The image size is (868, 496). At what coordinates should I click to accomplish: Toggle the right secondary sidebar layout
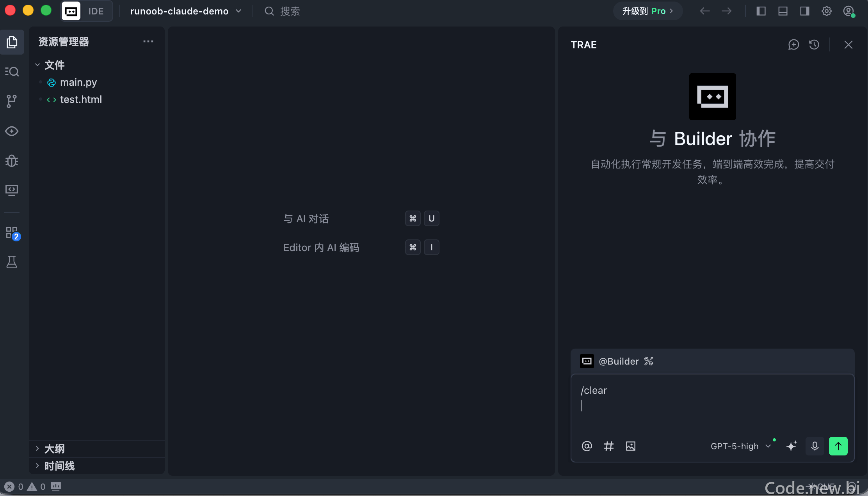[x=805, y=11]
